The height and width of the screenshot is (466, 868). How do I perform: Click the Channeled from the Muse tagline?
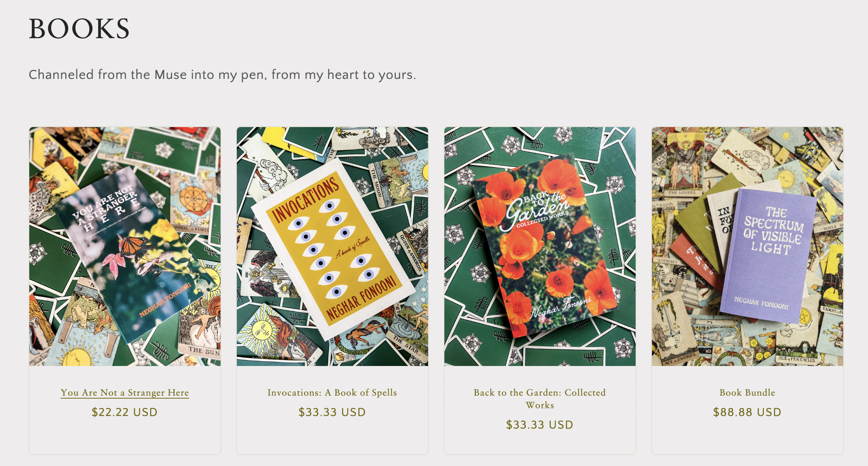(x=222, y=75)
